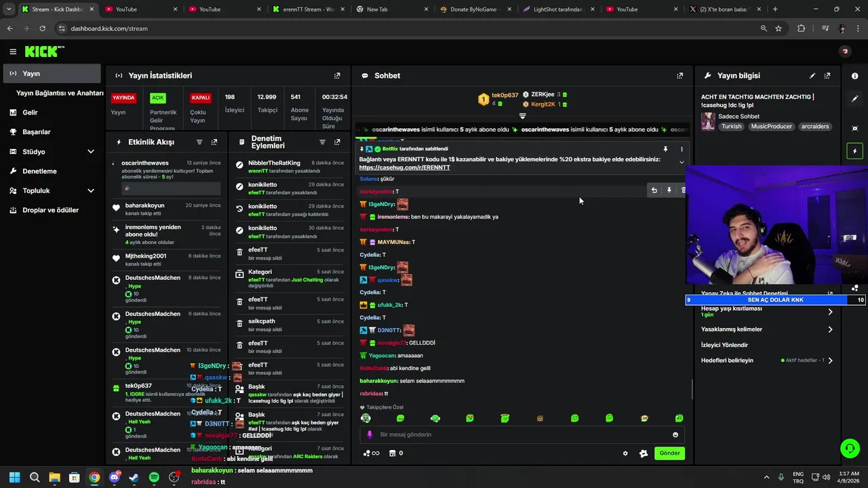The image size is (868, 488).
Task: Open Yayın in sidebar
Action: 52,73
